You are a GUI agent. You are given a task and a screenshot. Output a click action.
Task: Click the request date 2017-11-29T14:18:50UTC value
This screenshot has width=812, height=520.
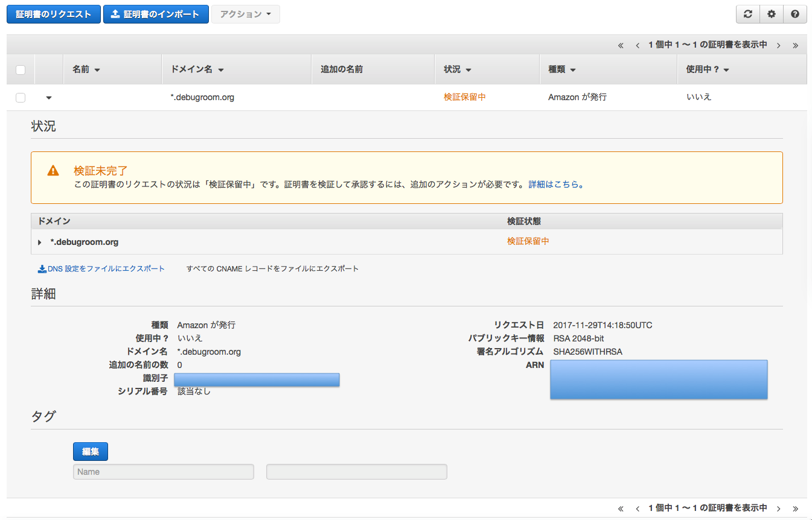(x=603, y=325)
